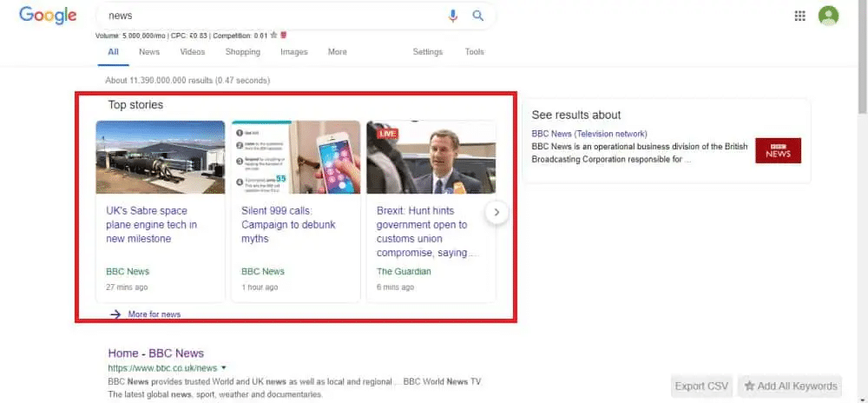Click the https://www.bbc.co.uk/news URL text
This screenshot has height=403, width=868.
tap(162, 367)
